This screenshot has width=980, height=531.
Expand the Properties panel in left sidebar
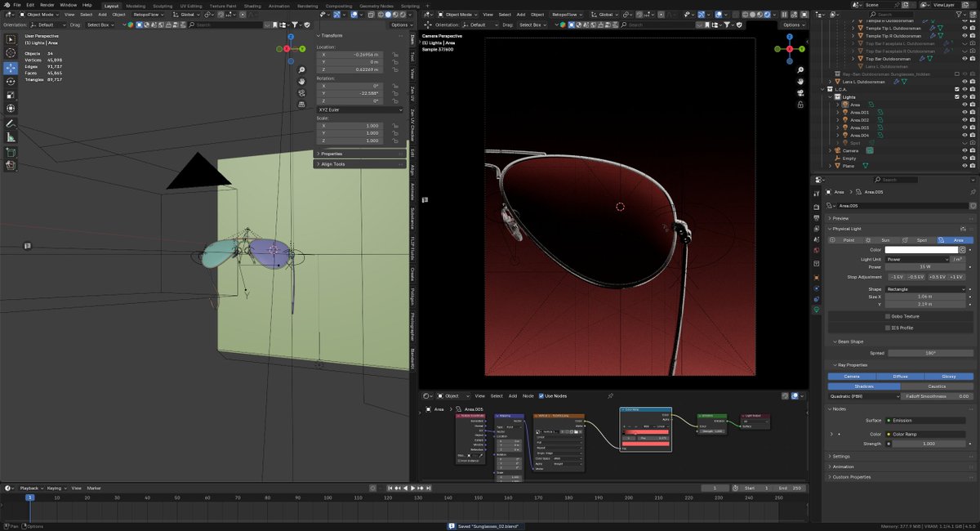[x=360, y=154]
